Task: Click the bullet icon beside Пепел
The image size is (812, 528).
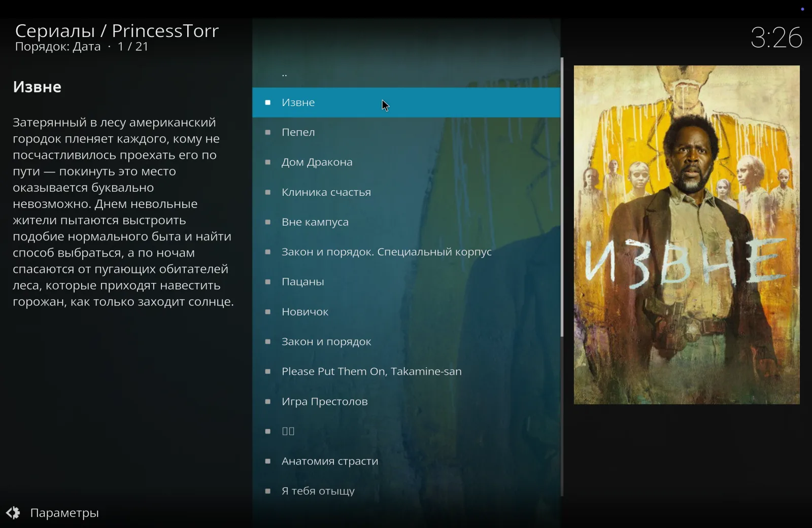Action: pos(268,132)
